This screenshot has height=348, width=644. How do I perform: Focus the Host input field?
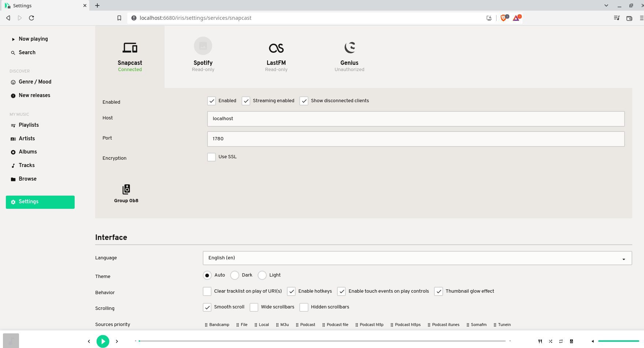[x=416, y=119]
